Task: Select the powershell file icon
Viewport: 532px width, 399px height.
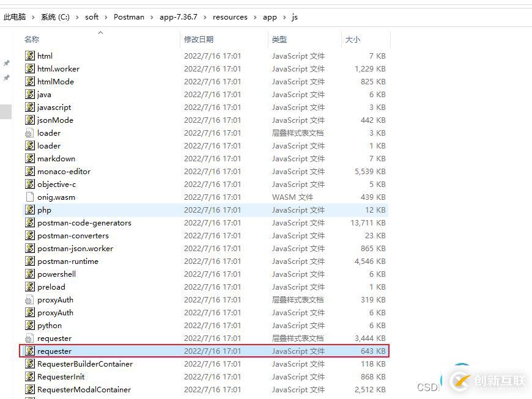Action: click(30, 274)
